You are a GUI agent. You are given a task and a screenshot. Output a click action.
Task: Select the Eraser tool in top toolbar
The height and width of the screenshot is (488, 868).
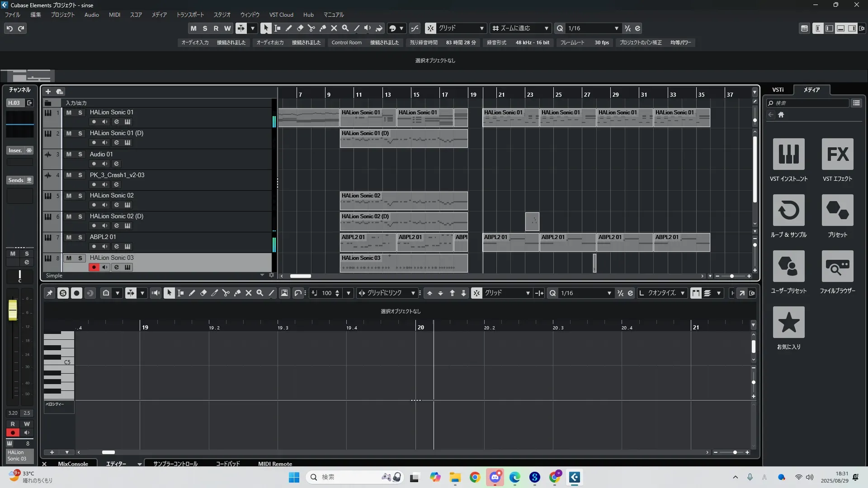coord(300,28)
